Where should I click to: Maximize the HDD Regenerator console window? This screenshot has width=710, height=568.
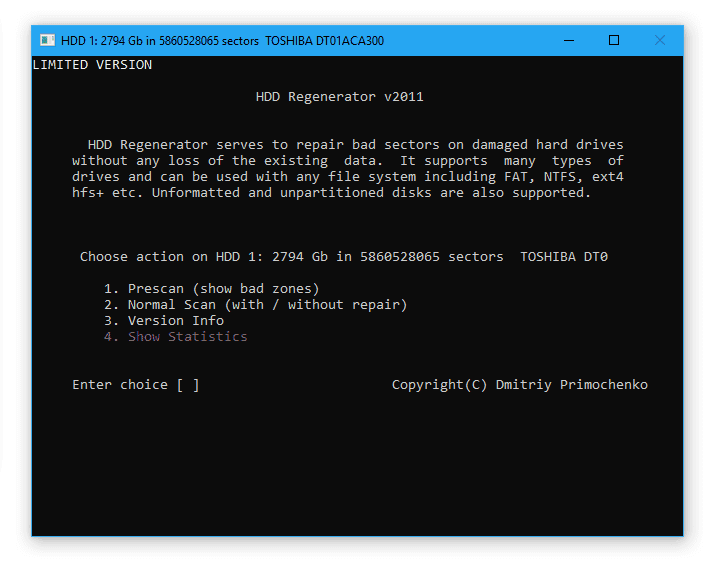(614, 40)
